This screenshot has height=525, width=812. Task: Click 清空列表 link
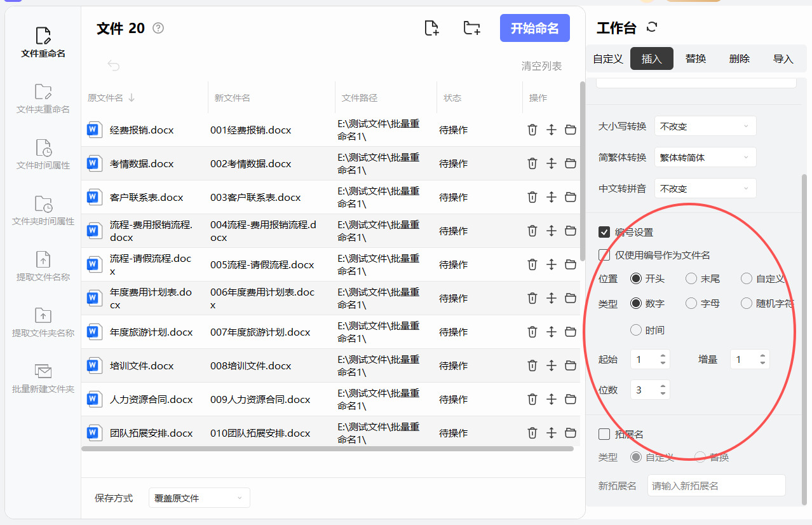[x=541, y=66]
